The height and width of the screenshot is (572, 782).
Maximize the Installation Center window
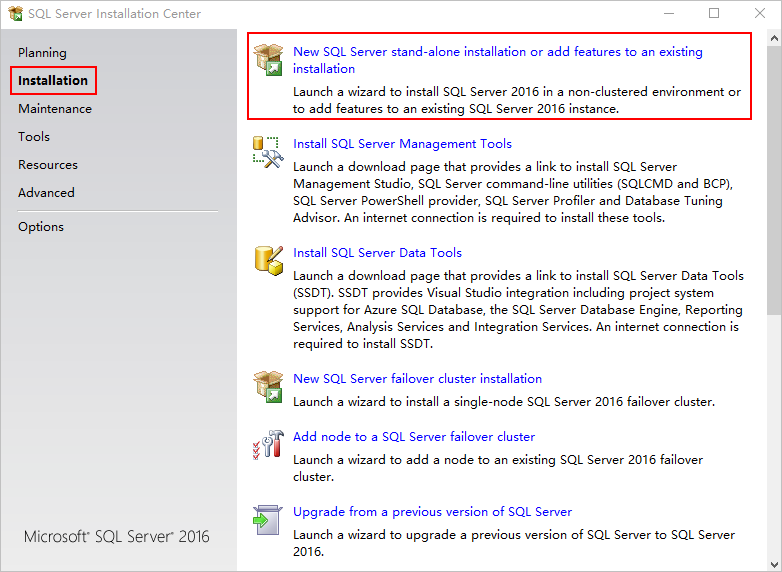[714, 13]
